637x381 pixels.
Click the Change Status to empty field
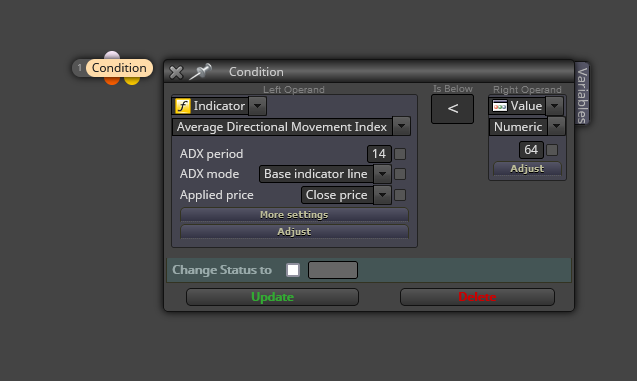333,270
